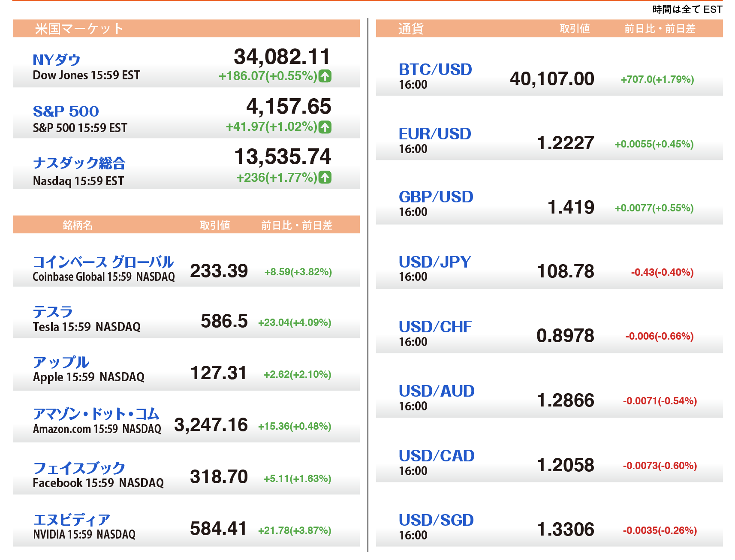735x560 pixels.
Task: Select the EUR/USD currency pair
Action: (435, 134)
